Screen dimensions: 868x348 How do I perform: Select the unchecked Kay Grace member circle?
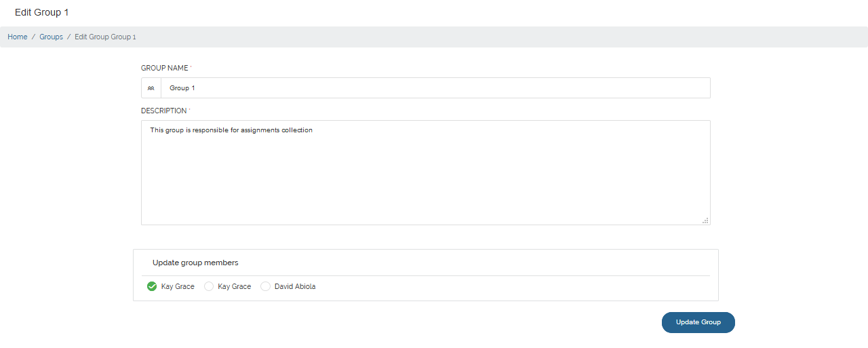point(209,286)
